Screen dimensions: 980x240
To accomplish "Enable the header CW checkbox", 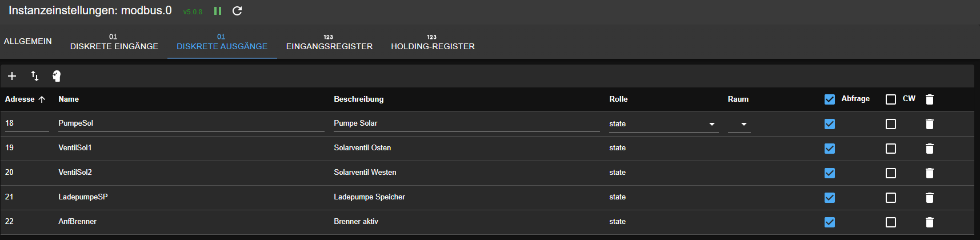I will [x=891, y=99].
